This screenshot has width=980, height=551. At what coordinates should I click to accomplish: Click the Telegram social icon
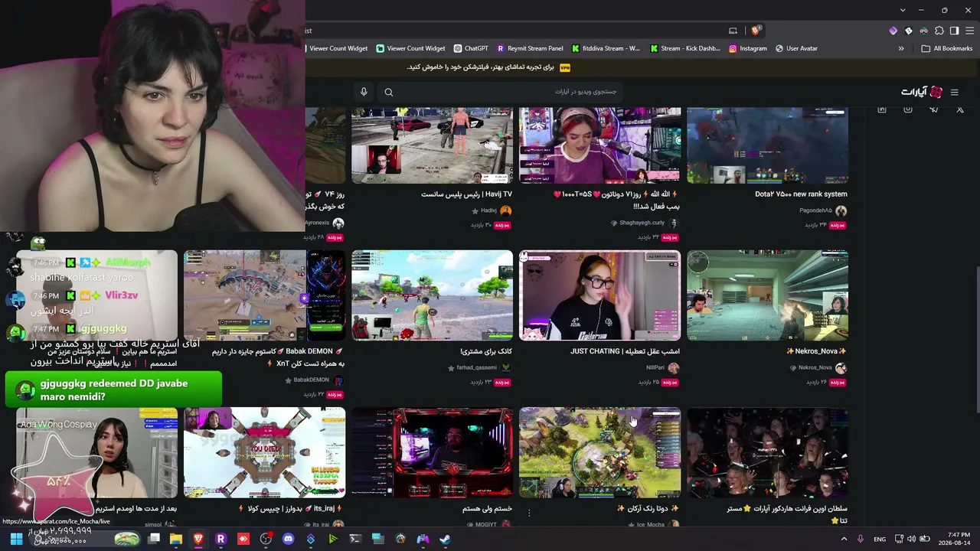click(x=934, y=109)
